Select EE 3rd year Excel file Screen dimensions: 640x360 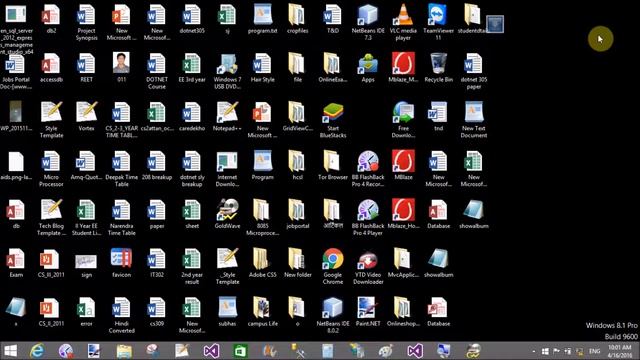coord(192,68)
